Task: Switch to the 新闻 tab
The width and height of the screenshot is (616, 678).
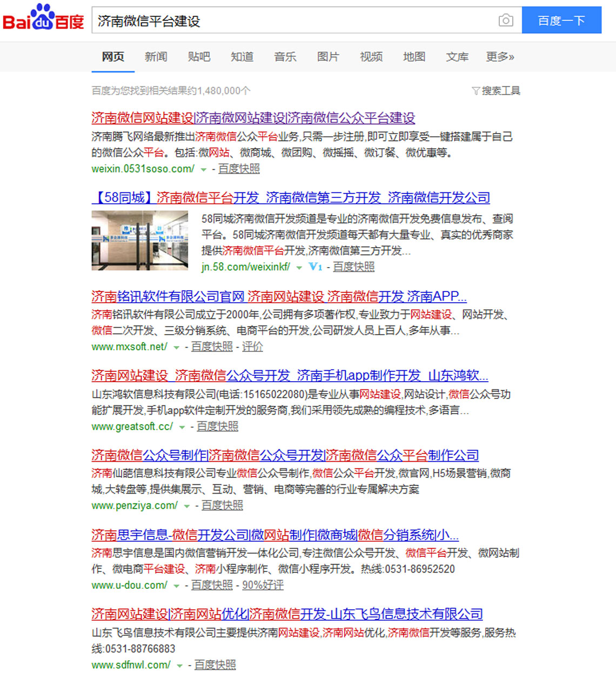Action: coord(156,57)
